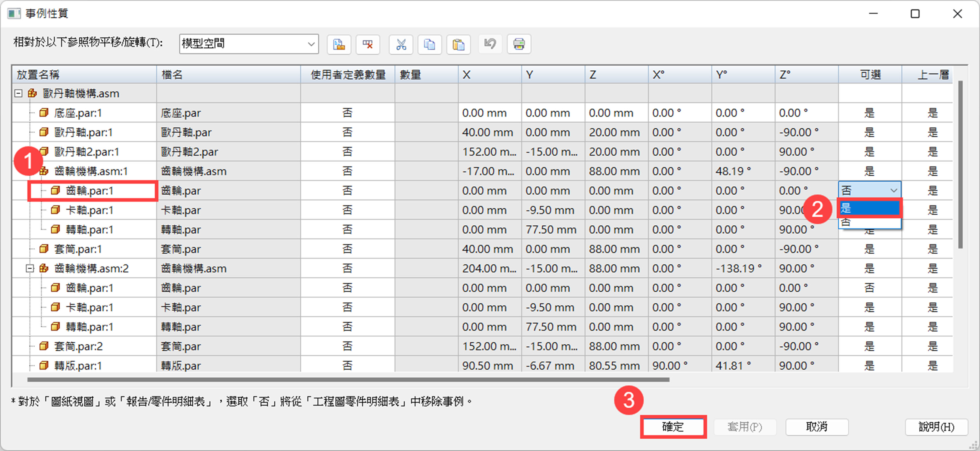Cut selection with the scissors icon
The height and width of the screenshot is (451, 980).
pos(401,44)
